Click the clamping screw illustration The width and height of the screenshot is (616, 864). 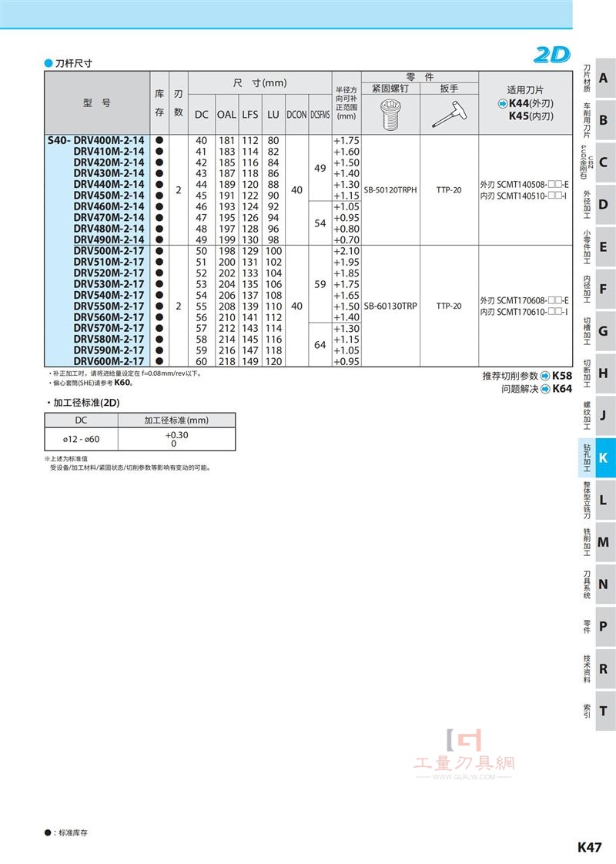[390, 114]
